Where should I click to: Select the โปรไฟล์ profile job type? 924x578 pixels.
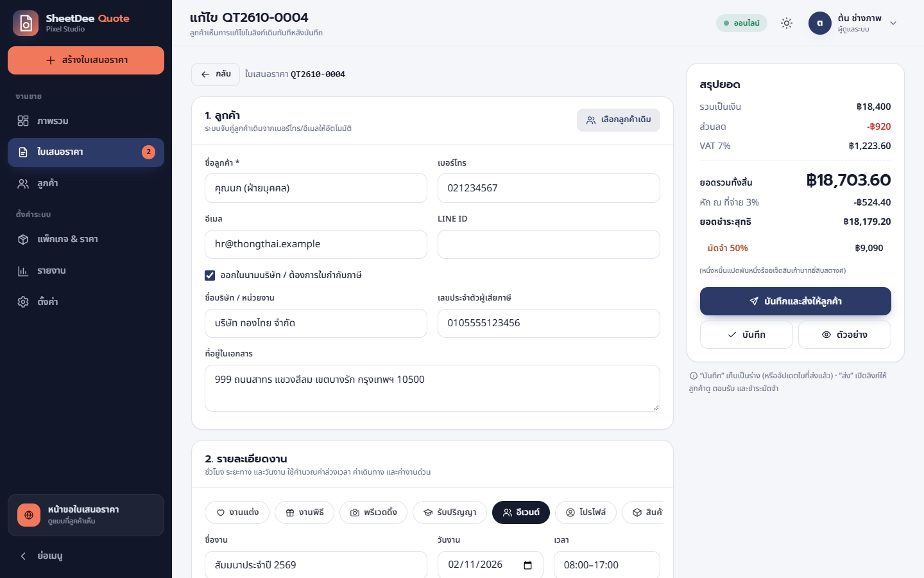click(586, 512)
